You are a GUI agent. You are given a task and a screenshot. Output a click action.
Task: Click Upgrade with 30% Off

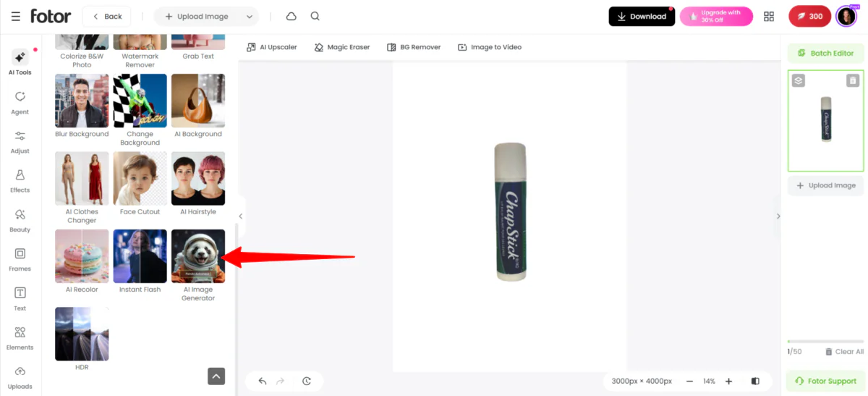716,17
